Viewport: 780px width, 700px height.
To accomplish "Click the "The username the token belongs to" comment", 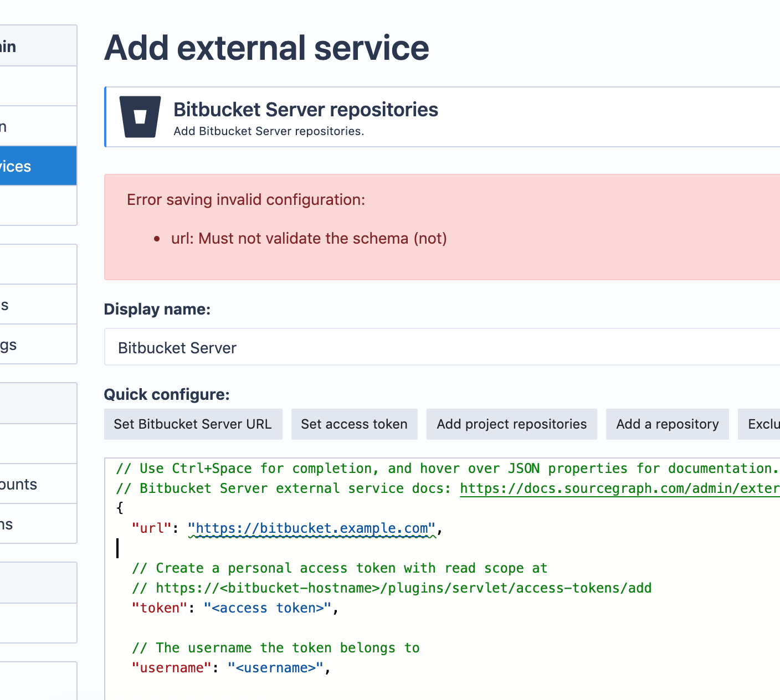I will point(276,648).
